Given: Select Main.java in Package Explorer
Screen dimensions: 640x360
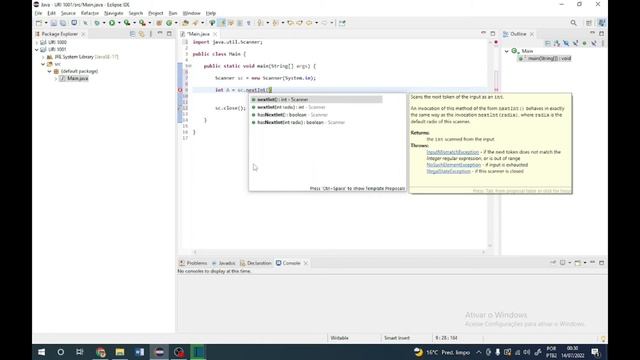Looking at the screenshot, I should pyautogui.click(x=78, y=78).
